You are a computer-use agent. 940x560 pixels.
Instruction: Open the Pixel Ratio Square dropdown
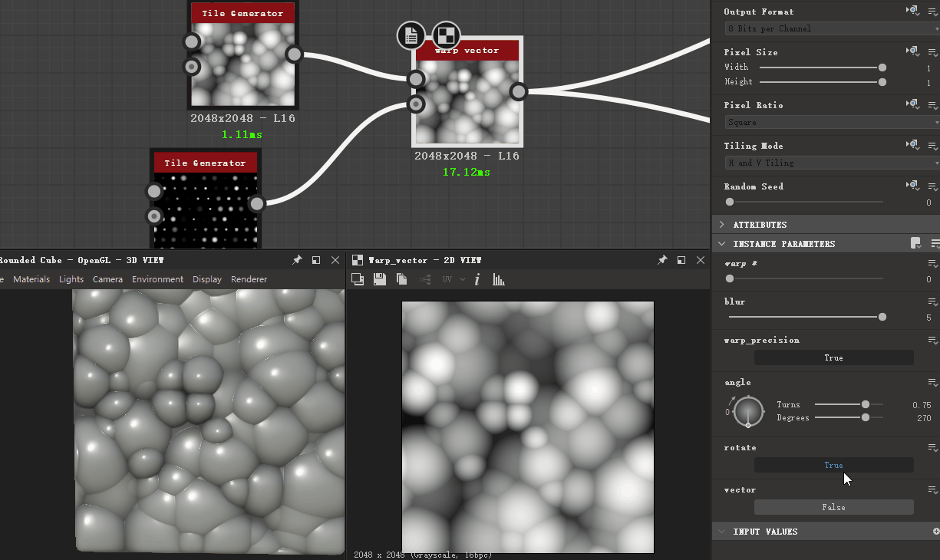coord(833,122)
